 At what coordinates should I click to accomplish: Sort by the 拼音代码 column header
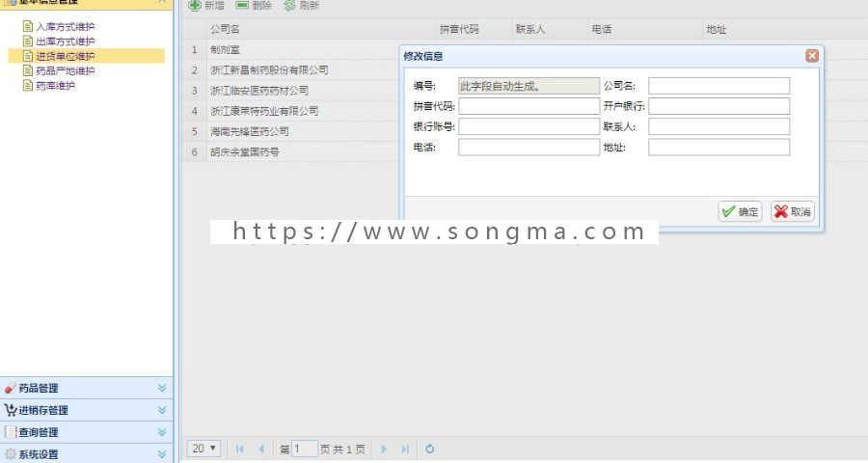click(459, 29)
